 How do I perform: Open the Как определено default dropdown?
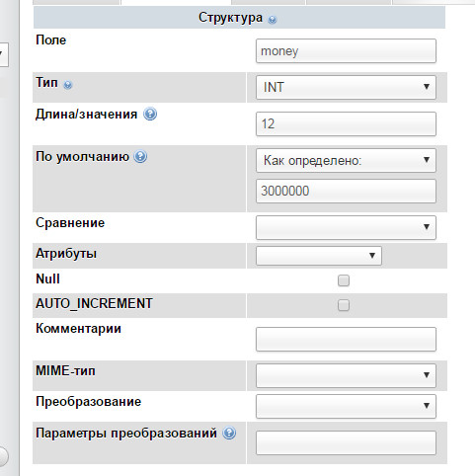[x=346, y=160]
